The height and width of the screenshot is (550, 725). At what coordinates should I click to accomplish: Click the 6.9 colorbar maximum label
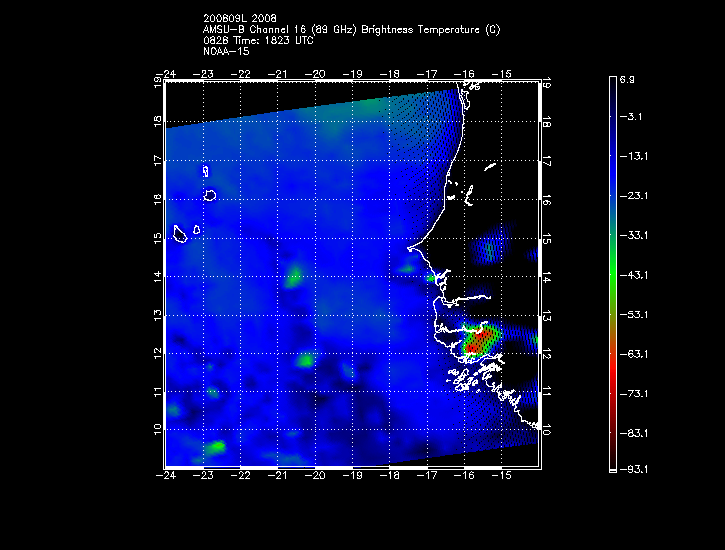(627, 80)
